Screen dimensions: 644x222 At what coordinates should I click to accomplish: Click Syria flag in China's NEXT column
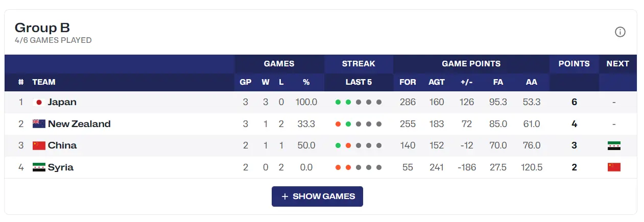[614, 145]
